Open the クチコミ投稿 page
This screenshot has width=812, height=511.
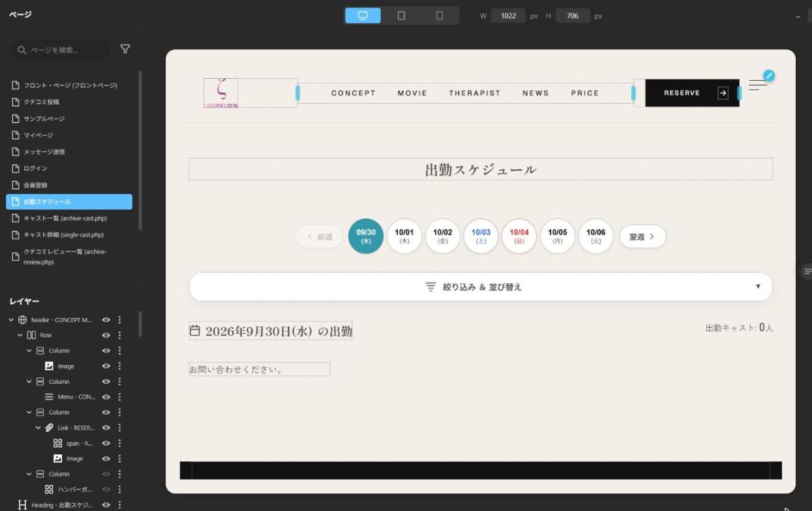click(69, 102)
